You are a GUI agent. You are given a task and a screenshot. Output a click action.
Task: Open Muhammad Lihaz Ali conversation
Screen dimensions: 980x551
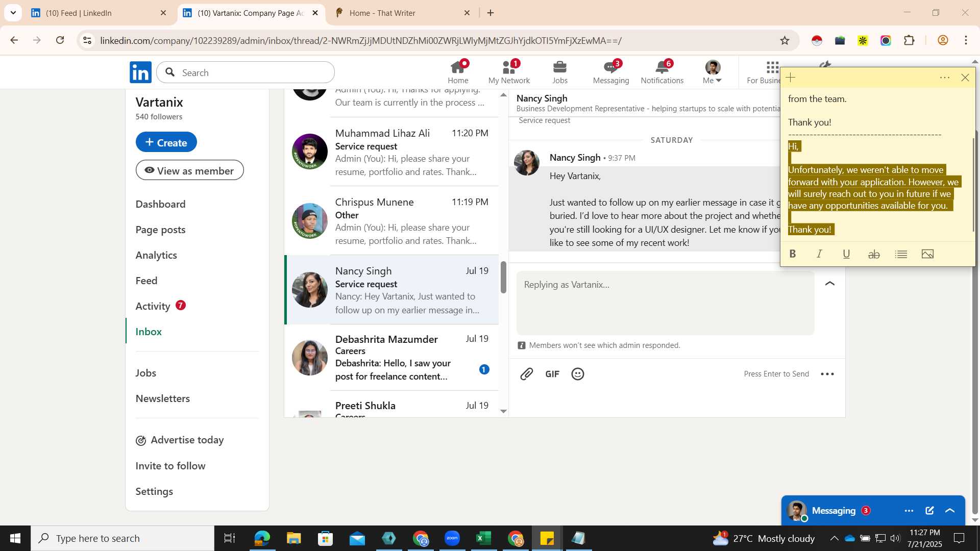(x=391, y=152)
